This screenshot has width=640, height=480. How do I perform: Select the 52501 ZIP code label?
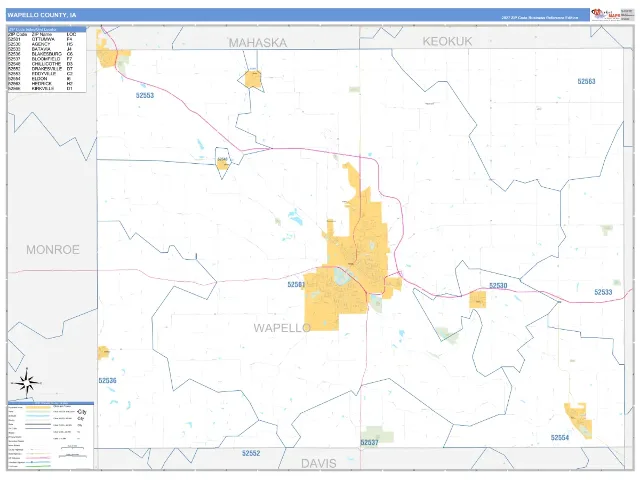point(296,284)
